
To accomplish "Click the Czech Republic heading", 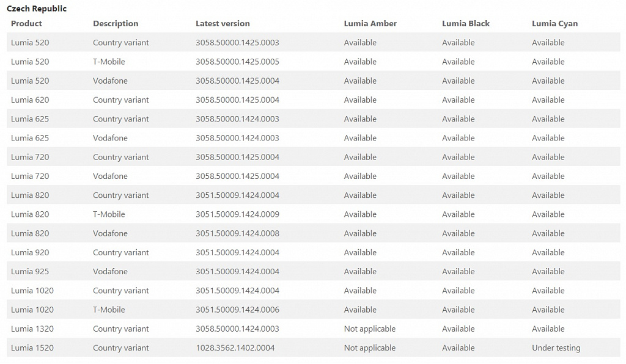I will (37, 9).
